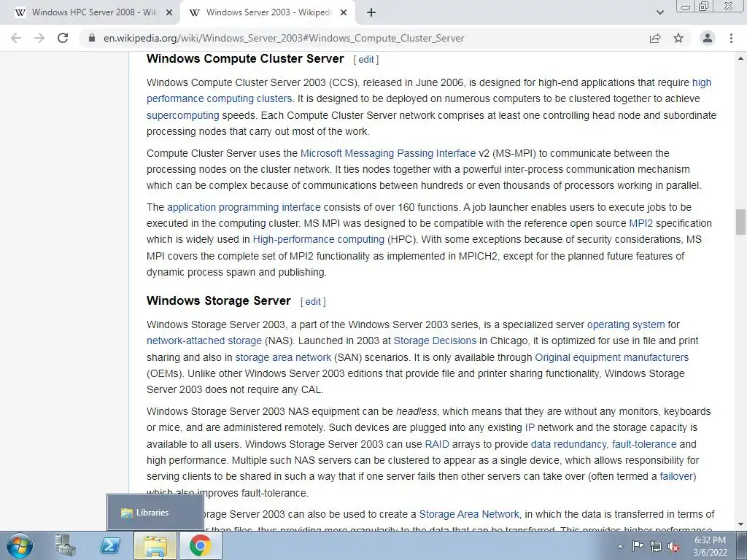Follow the application programming interface link

pos(244,207)
